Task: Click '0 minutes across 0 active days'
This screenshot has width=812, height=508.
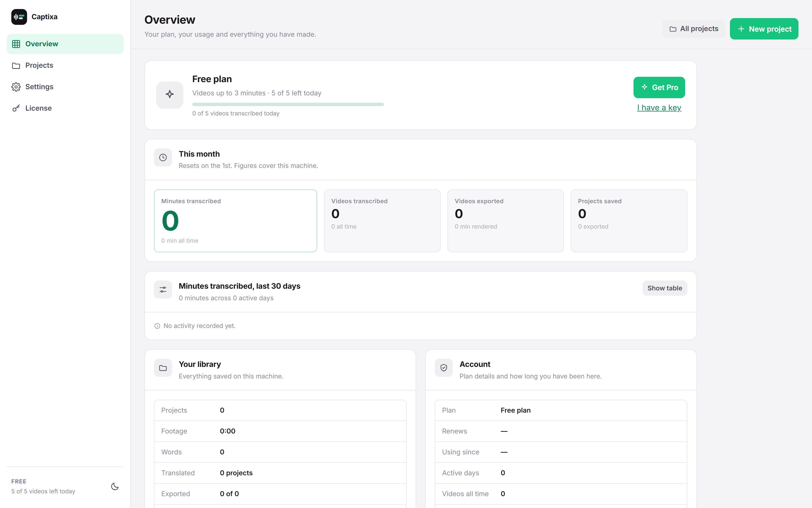Action: [x=226, y=298]
